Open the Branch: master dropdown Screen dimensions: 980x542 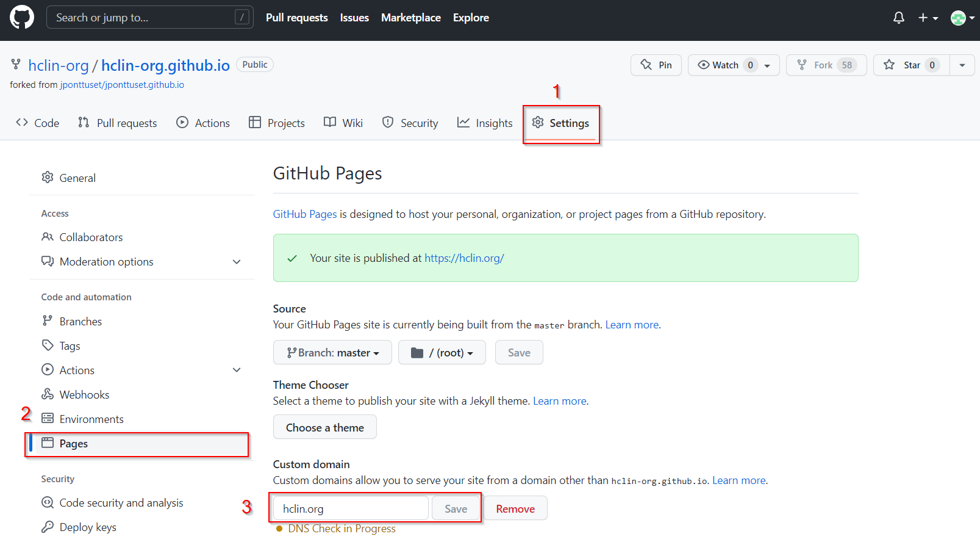coord(332,352)
